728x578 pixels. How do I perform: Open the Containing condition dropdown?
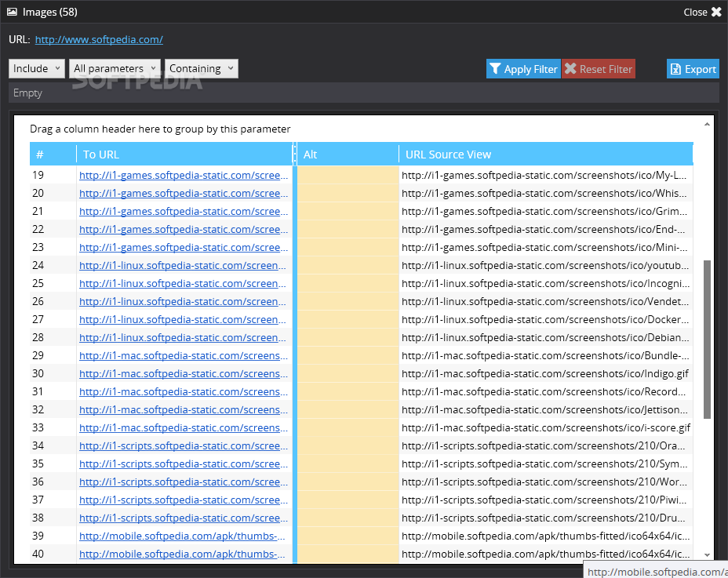point(202,69)
